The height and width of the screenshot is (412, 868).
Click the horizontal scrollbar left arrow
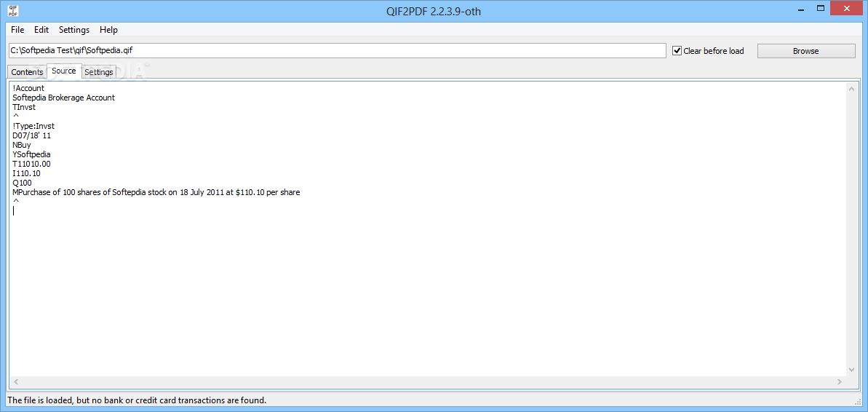pos(15,381)
